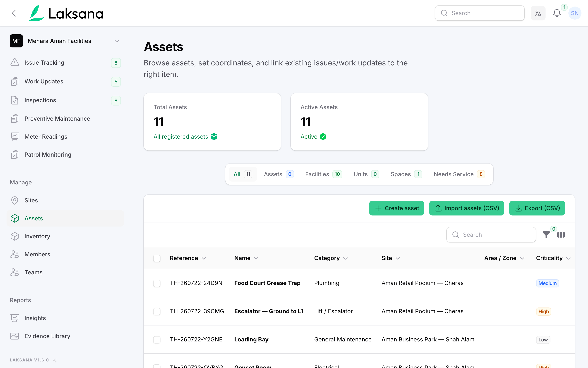Click the green check icon beside Active
Image resolution: width=588 pixels, height=368 pixels.
(323, 137)
